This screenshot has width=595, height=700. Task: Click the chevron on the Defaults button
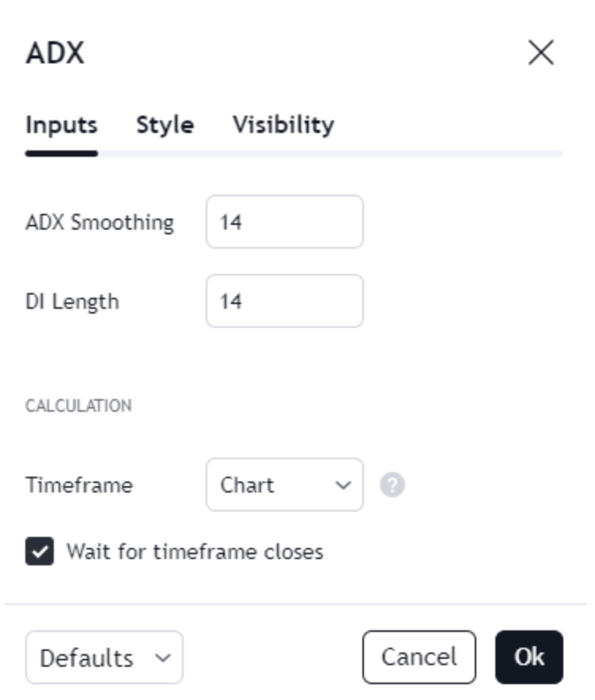pyautogui.click(x=162, y=657)
